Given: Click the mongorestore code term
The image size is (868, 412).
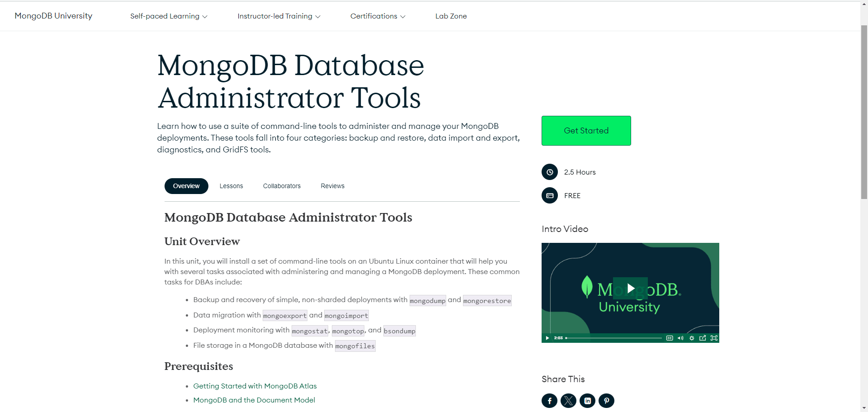Looking at the screenshot, I should tap(487, 300).
